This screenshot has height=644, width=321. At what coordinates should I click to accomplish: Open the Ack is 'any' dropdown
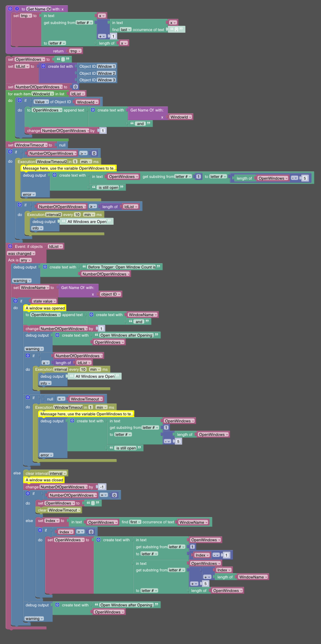[26, 260]
